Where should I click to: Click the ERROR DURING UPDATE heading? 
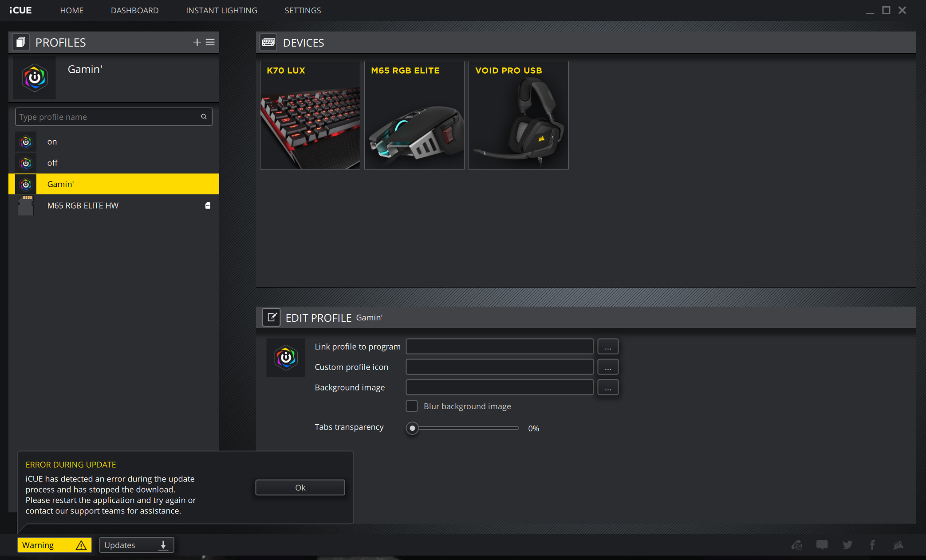coord(71,465)
